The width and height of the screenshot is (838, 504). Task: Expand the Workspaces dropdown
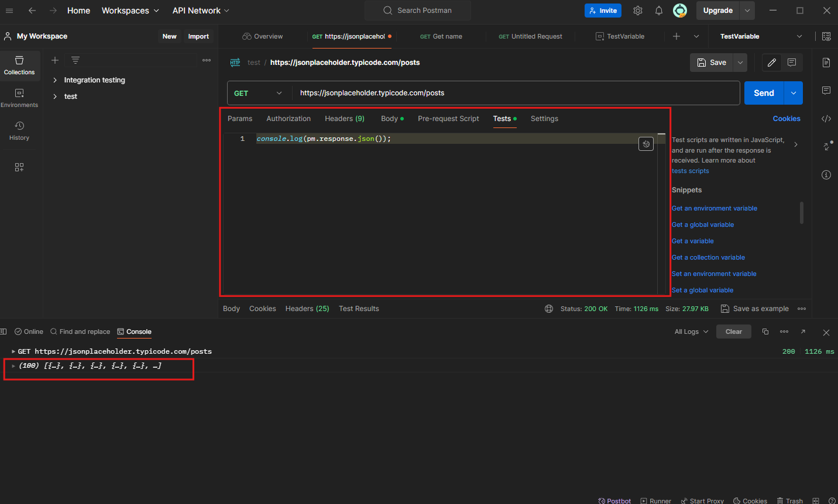point(130,11)
